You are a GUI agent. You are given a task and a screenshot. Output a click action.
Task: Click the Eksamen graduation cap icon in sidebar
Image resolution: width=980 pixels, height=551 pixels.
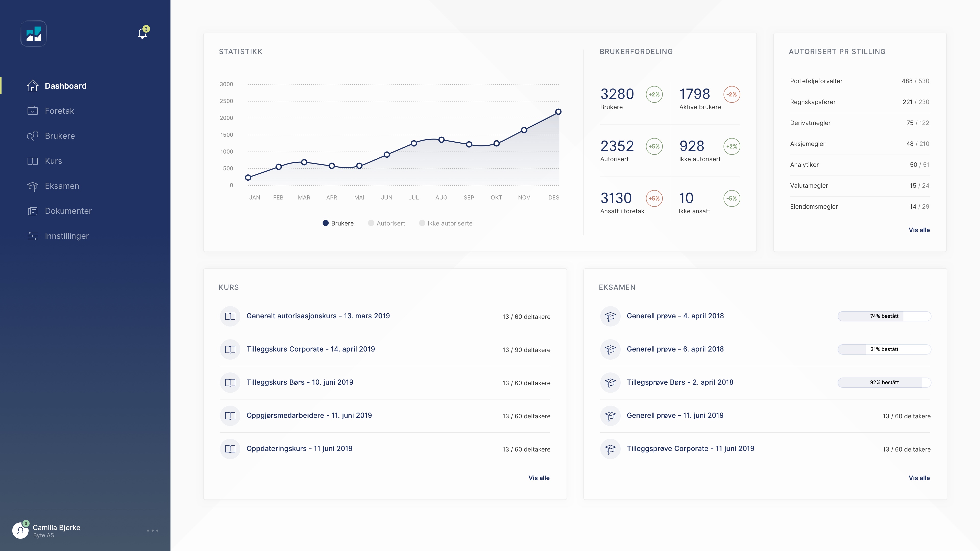click(x=33, y=186)
